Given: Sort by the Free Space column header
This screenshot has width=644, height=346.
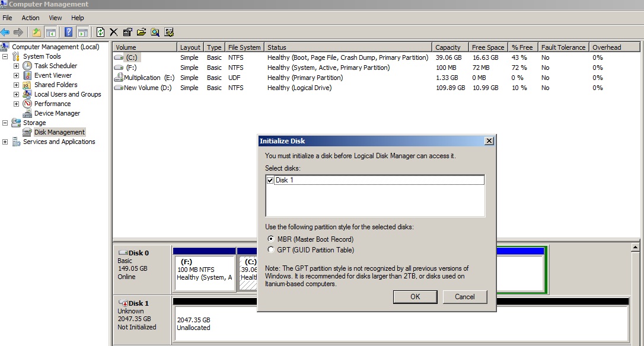Looking at the screenshot, I should (x=488, y=47).
